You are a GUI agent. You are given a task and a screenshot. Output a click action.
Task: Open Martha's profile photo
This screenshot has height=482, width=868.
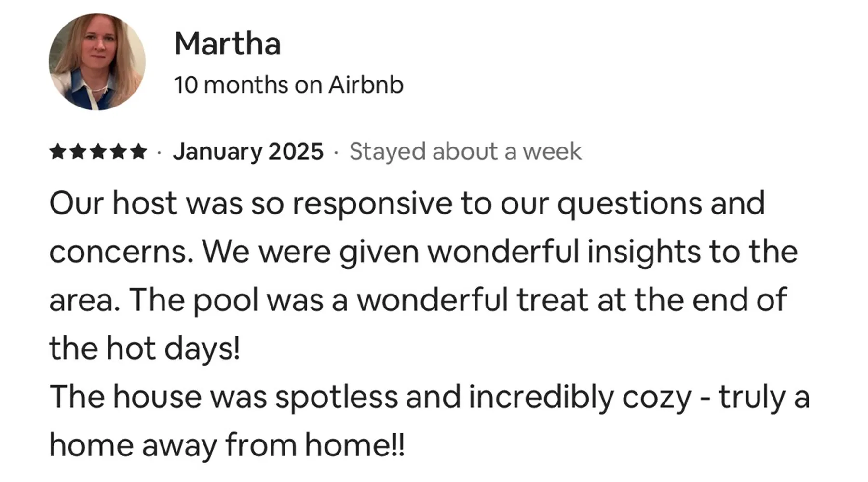click(x=97, y=62)
